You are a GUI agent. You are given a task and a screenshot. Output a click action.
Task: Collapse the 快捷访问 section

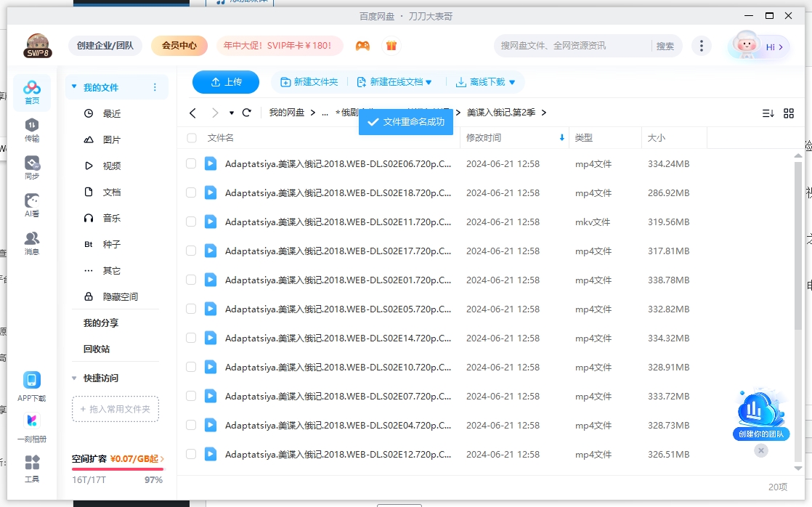coord(74,378)
